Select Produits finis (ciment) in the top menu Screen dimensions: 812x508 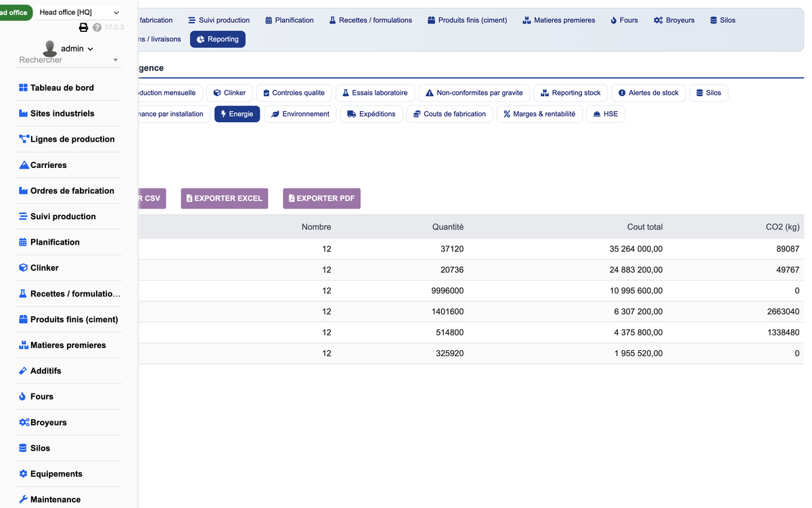coord(468,20)
